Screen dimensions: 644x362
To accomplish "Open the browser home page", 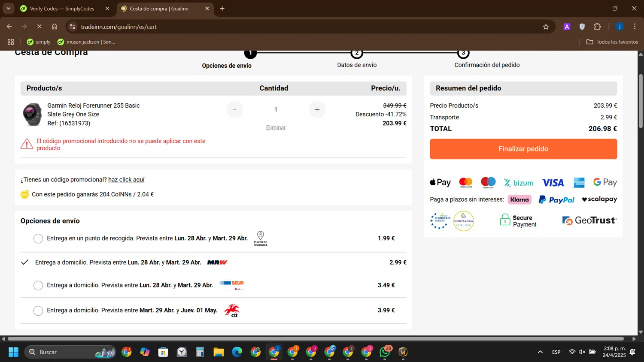I will 55,27.
